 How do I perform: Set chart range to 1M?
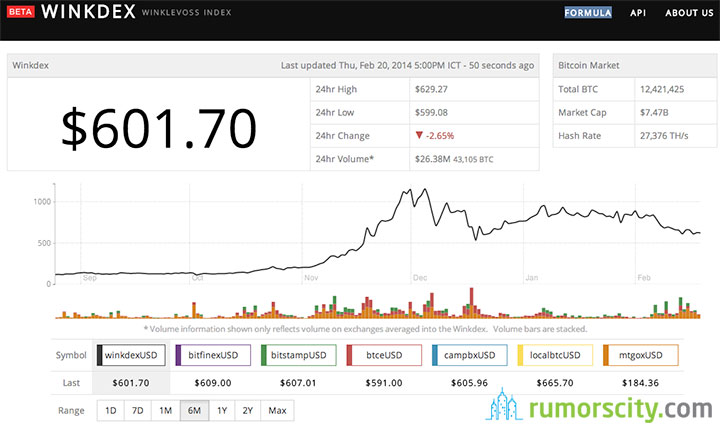pyautogui.click(x=165, y=410)
